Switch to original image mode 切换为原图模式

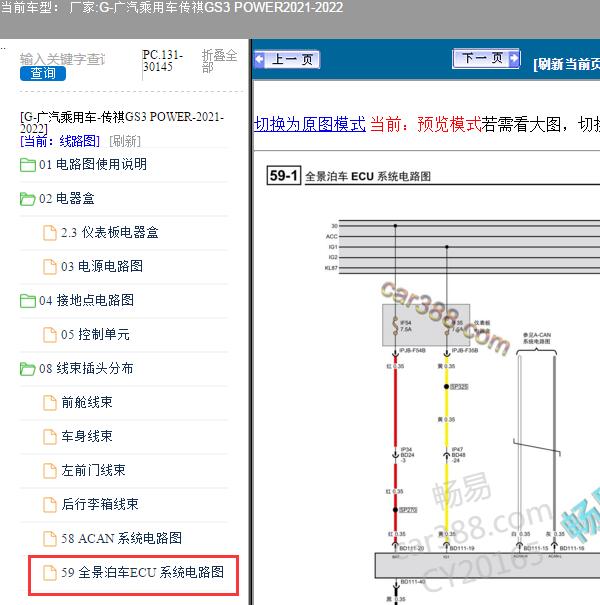click(x=310, y=124)
